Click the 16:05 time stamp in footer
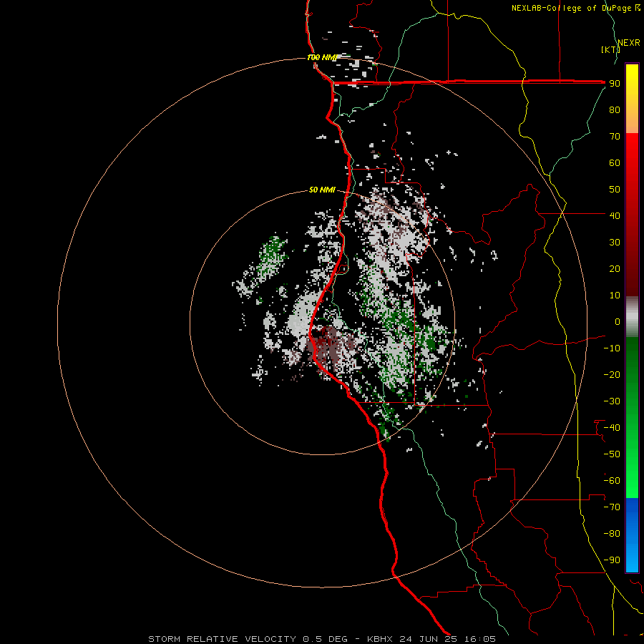This screenshot has height=644, width=644. [x=479, y=639]
